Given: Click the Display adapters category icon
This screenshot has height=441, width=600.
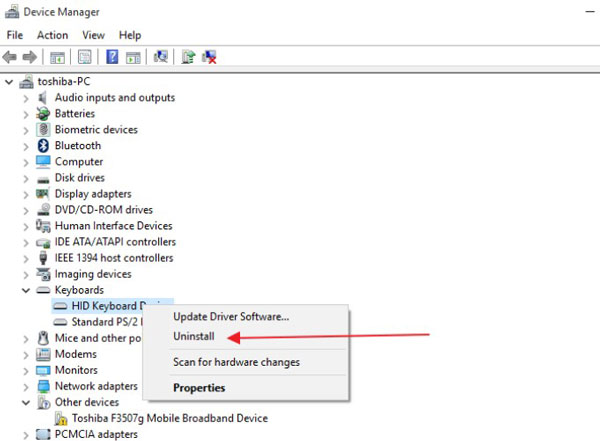Looking at the screenshot, I should [x=43, y=194].
